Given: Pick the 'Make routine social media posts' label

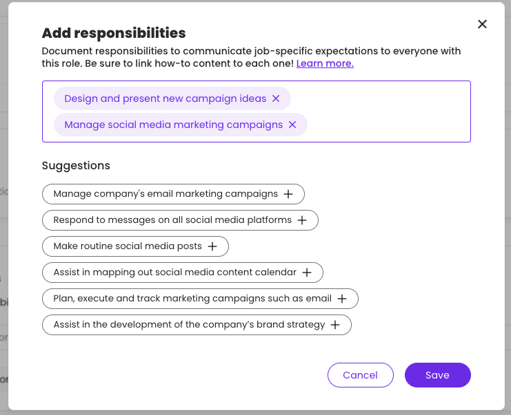Looking at the screenshot, I should click(x=128, y=246).
